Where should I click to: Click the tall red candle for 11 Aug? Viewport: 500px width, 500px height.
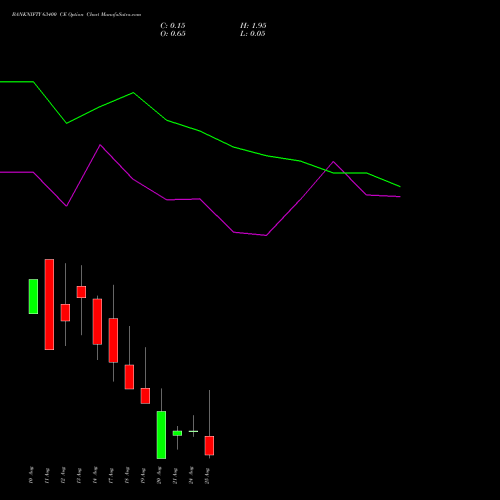click(x=49, y=304)
